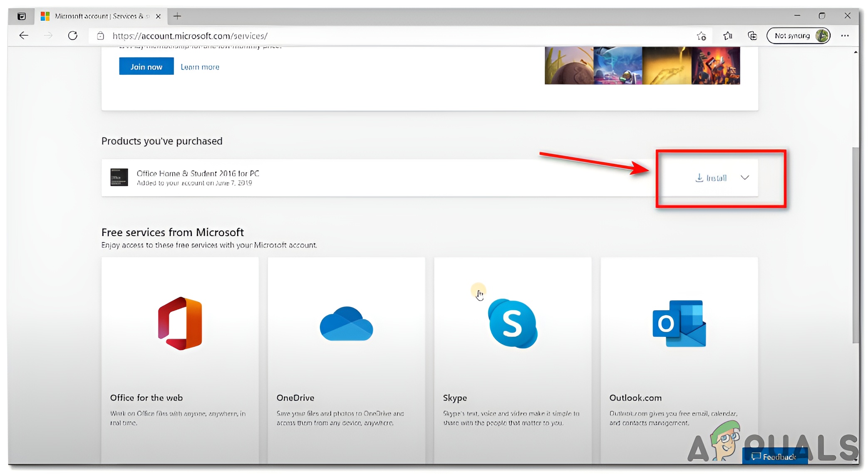Click the Office for the web logo
This screenshot has width=868, height=474.
180,323
